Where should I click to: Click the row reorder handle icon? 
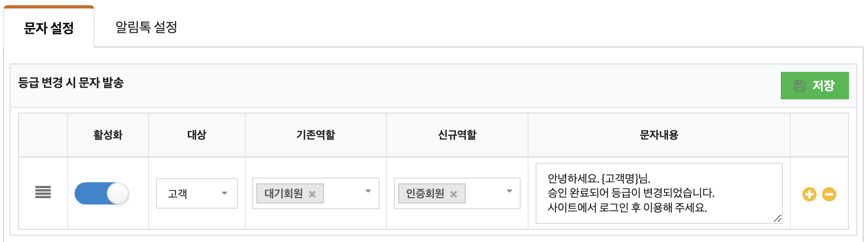pos(43,192)
